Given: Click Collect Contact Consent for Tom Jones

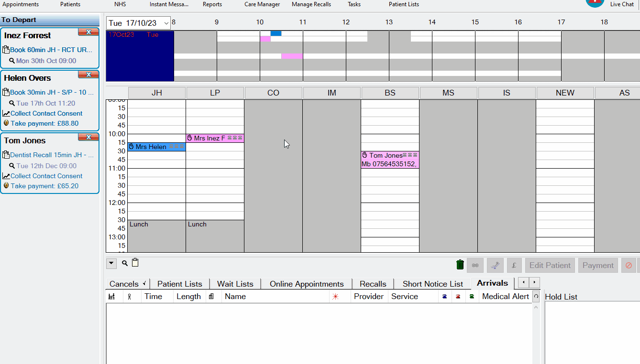Looking at the screenshot, I should 46,176.
